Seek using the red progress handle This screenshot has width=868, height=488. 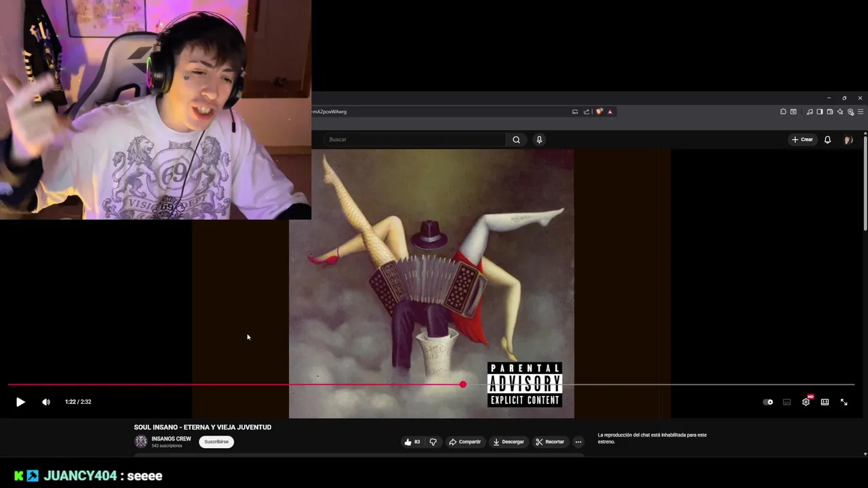tap(463, 385)
